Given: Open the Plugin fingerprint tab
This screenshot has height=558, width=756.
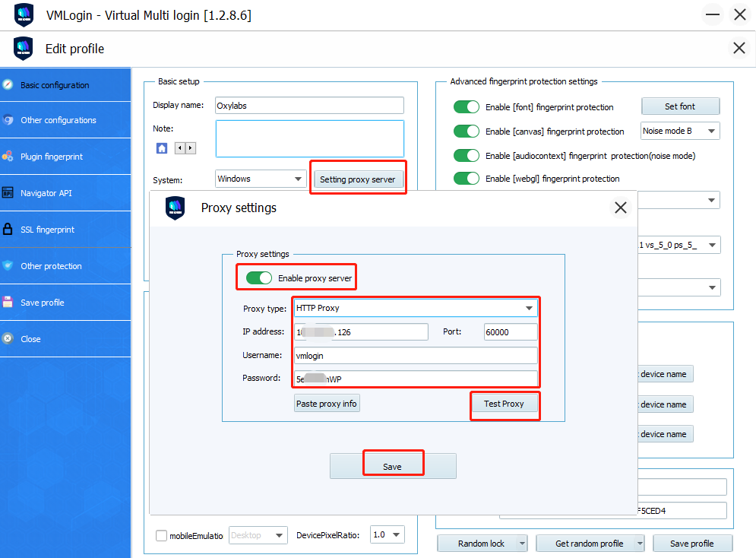Looking at the screenshot, I should tap(65, 157).
